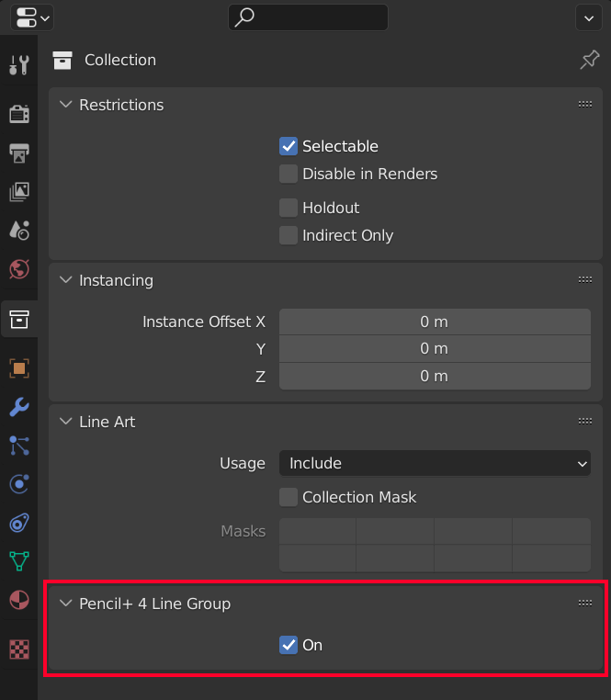Open the Texture properties checker tab
The image size is (611, 700).
click(19, 649)
